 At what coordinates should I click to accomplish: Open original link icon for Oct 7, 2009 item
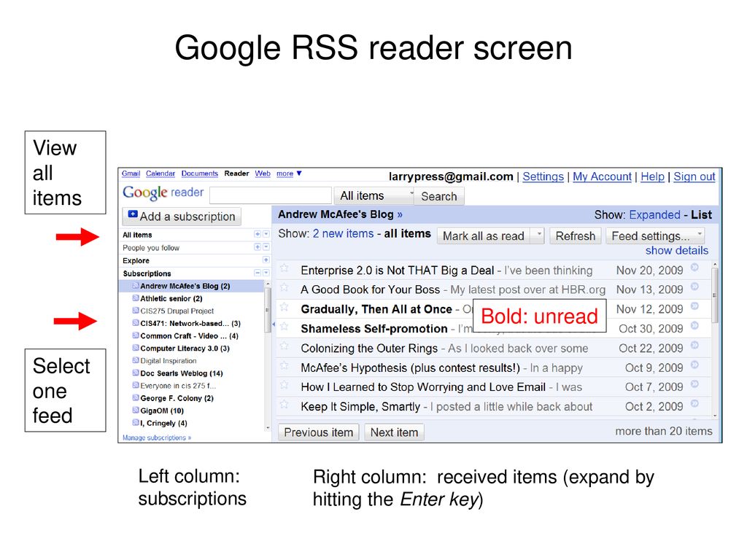click(694, 384)
